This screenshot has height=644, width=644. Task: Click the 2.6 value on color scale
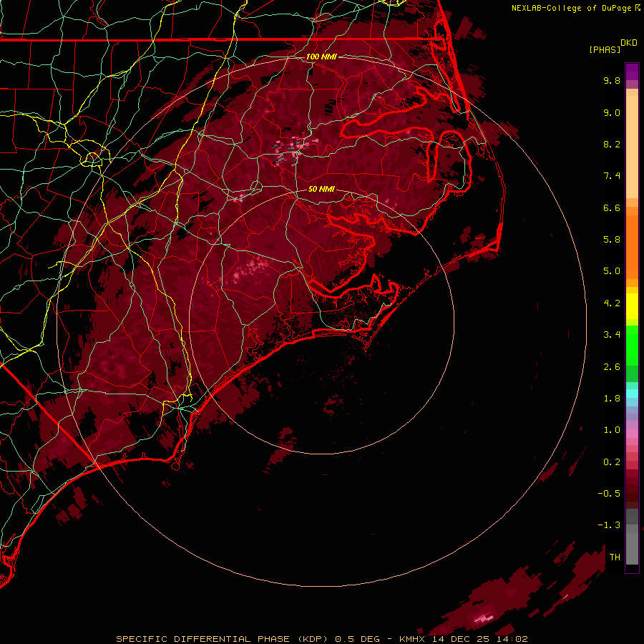612,367
